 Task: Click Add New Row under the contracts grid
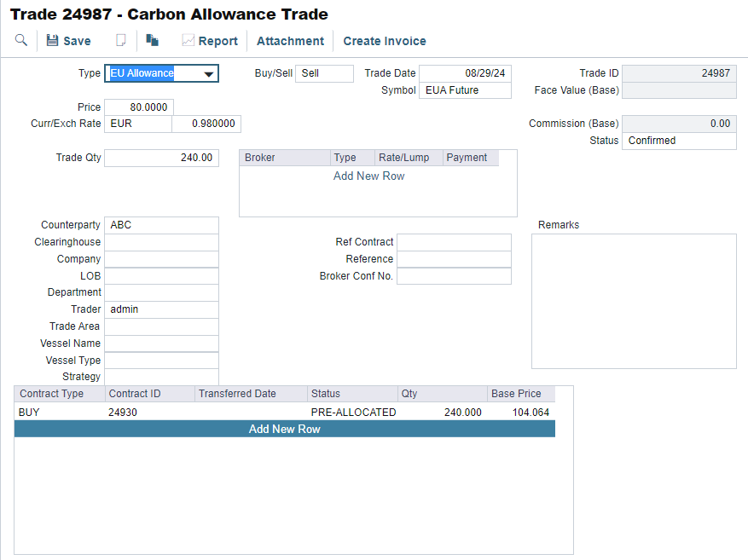[x=284, y=429]
